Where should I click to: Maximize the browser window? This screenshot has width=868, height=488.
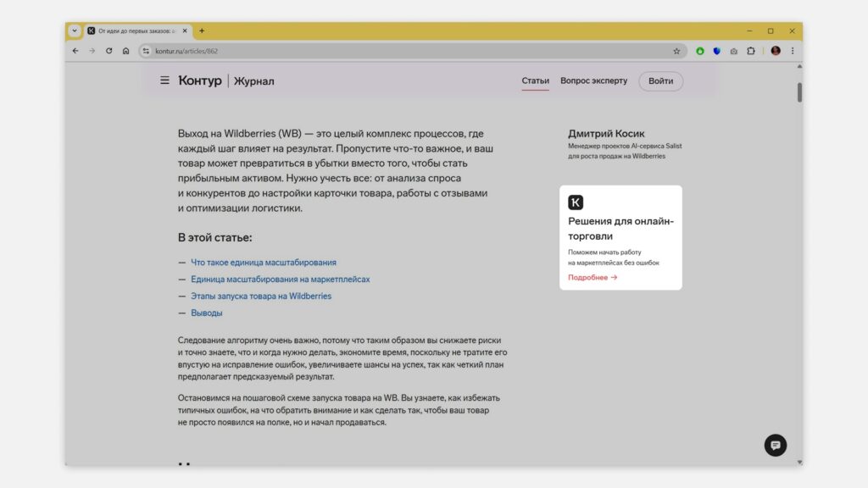[771, 31]
